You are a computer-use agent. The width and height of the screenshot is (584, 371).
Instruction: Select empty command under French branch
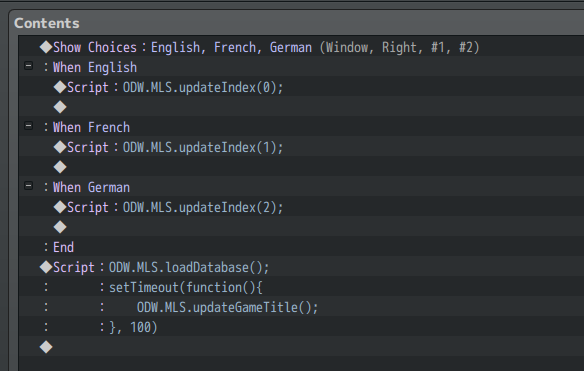coord(301,167)
